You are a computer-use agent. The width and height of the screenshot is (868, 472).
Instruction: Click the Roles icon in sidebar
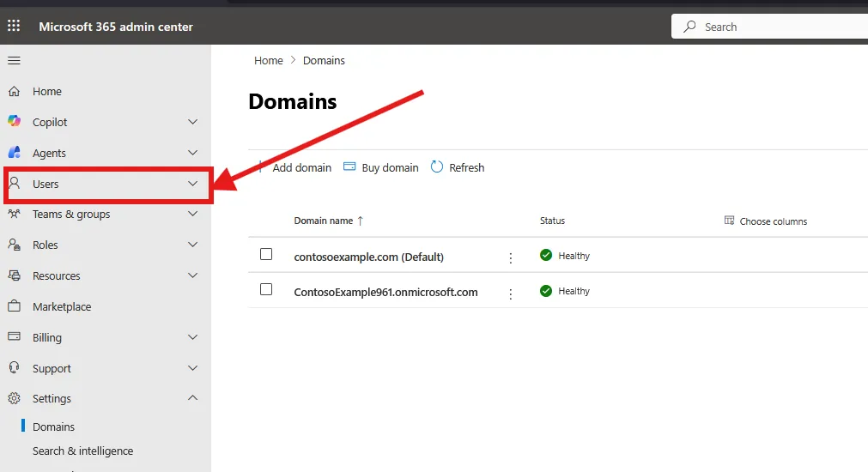tap(14, 245)
